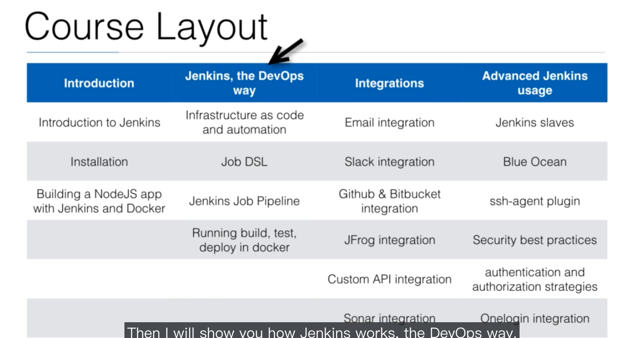Viewport: 644px width, 338px height.
Task: Click the 'Introduction to Jenkins' cell
Action: coord(99,123)
